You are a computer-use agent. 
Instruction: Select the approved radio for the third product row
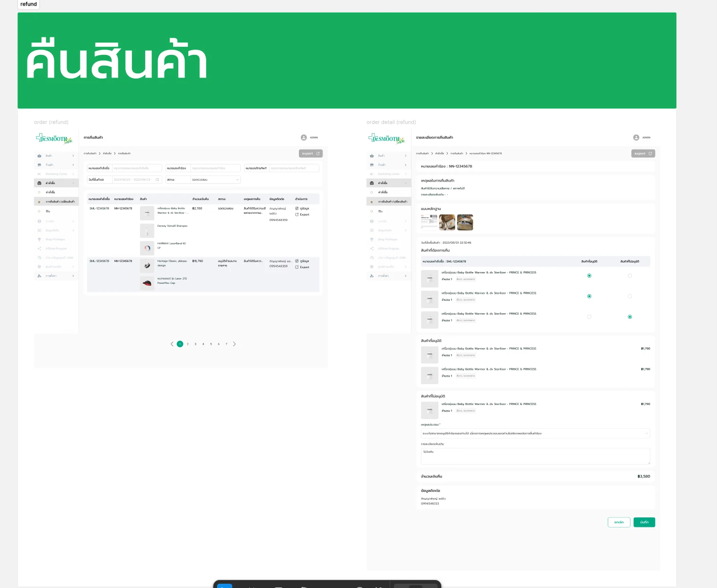pyautogui.click(x=589, y=317)
